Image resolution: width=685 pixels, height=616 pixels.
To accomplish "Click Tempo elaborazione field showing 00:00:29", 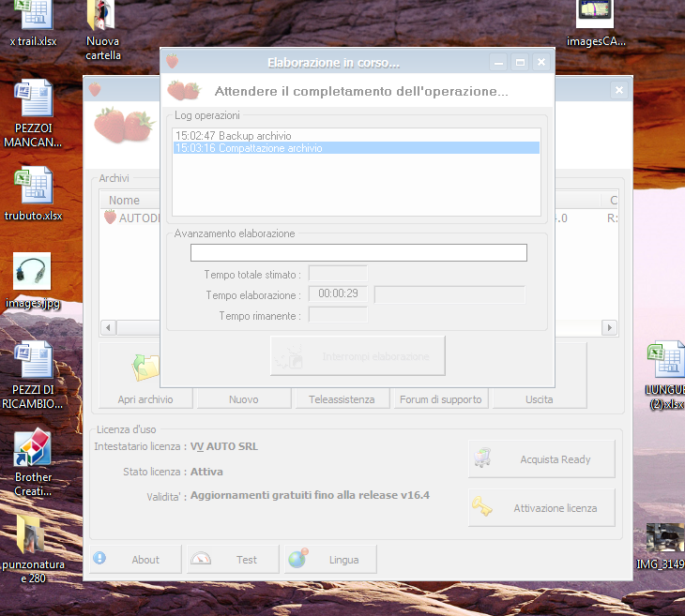I will [x=338, y=293].
